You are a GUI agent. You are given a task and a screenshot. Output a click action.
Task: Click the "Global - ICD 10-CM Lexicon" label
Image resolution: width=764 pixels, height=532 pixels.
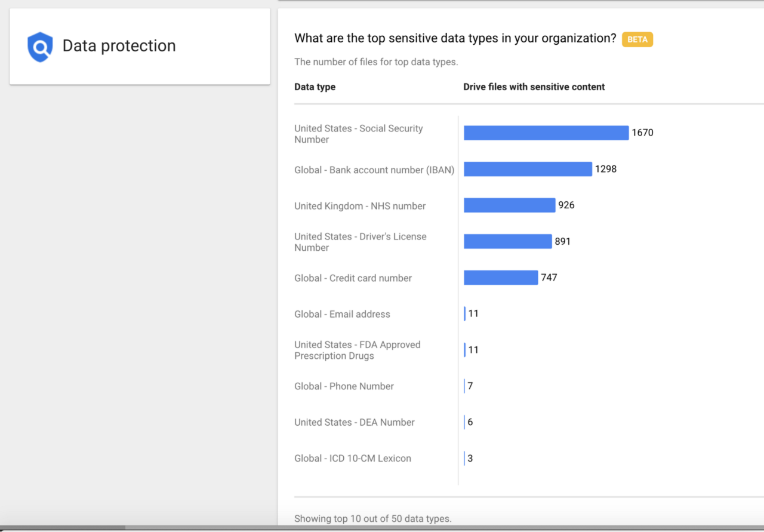tap(352, 459)
